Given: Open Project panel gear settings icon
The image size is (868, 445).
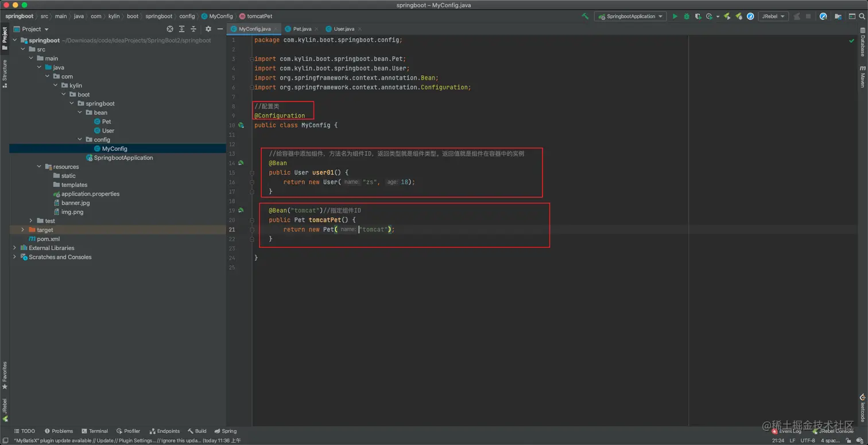Looking at the screenshot, I should pyautogui.click(x=208, y=29).
